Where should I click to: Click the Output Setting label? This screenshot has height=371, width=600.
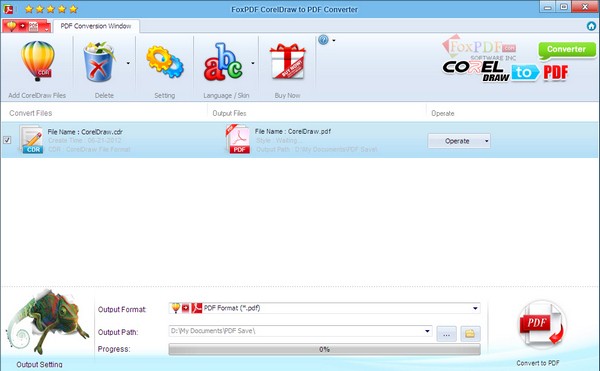39,364
